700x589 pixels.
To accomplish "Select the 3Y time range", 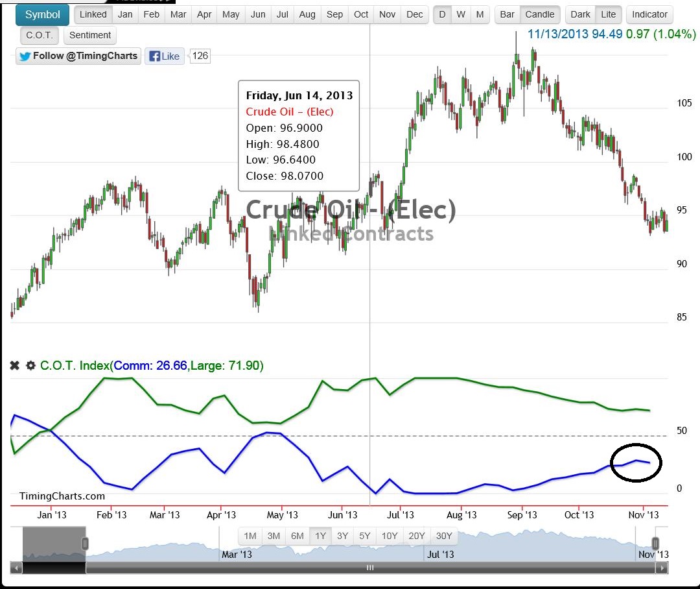I will [342, 536].
